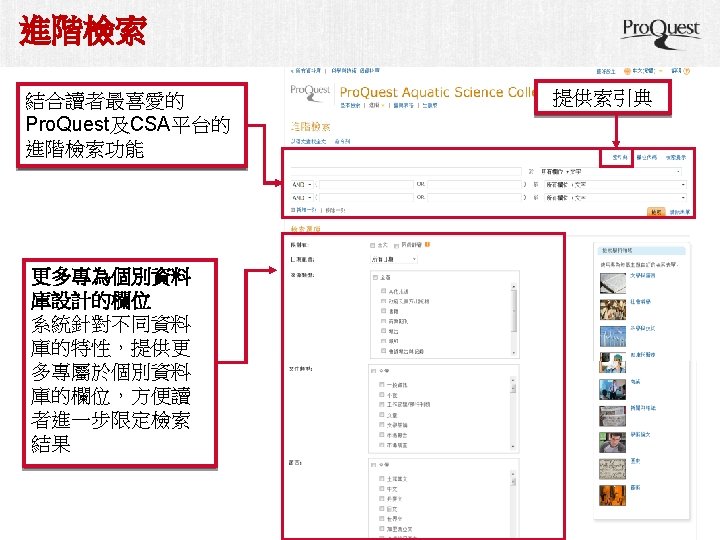
Task: Tick the select-all checkbox in the source type list
Action: (x=375, y=277)
